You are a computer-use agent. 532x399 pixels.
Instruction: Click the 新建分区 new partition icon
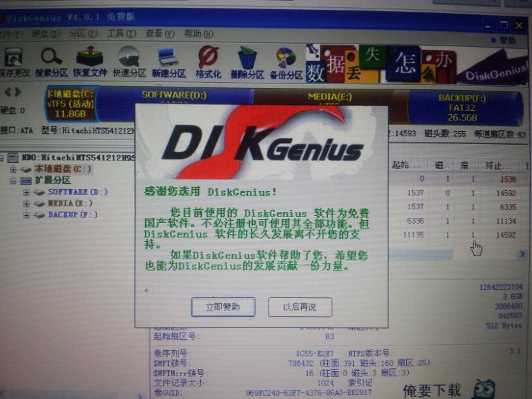click(168, 63)
